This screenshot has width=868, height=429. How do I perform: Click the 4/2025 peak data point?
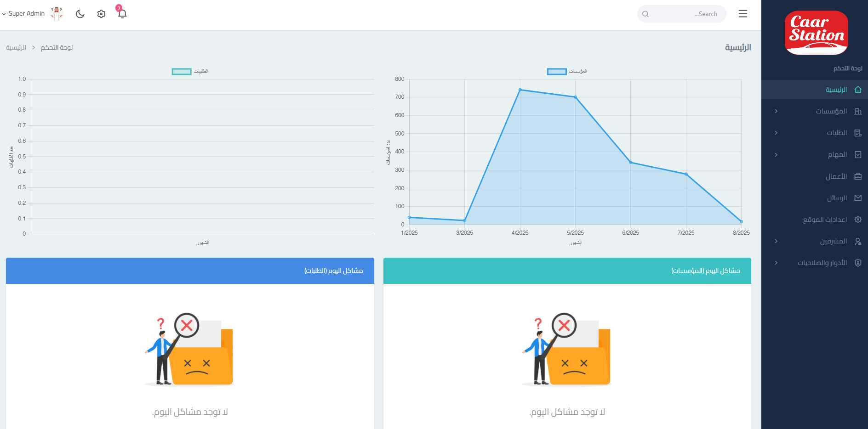tap(520, 90)
